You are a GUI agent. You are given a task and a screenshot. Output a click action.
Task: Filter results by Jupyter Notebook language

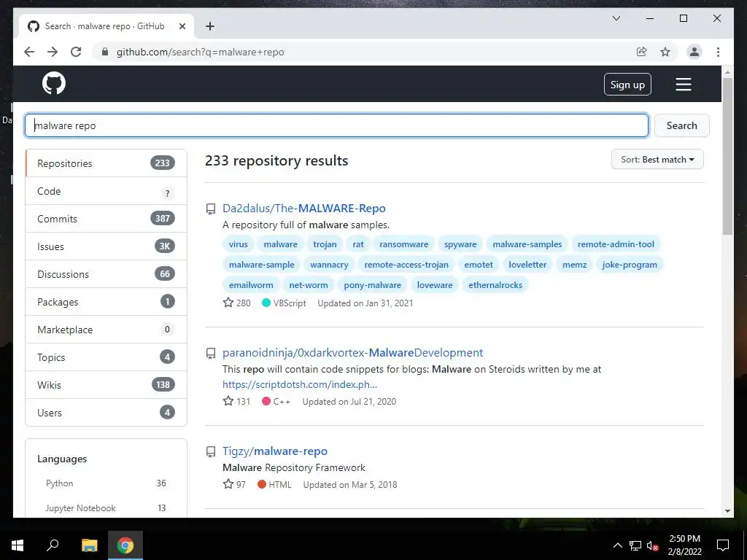[106, 508]
